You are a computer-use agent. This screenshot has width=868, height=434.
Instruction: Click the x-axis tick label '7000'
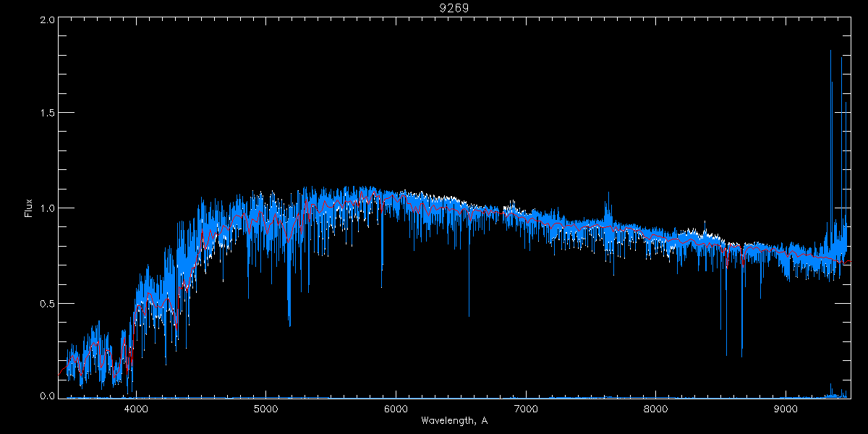(x=526, y=409)
